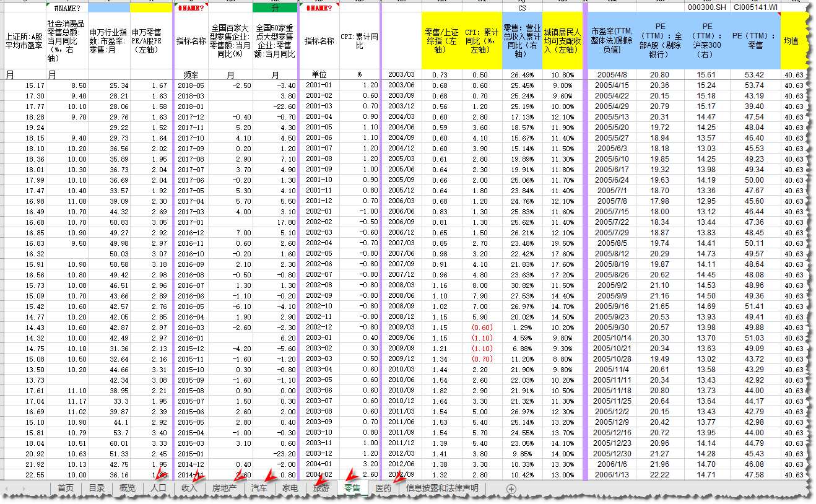Open the 汽车 sheet tab
Screen dimensions: 816x504
tap(259, 489)
